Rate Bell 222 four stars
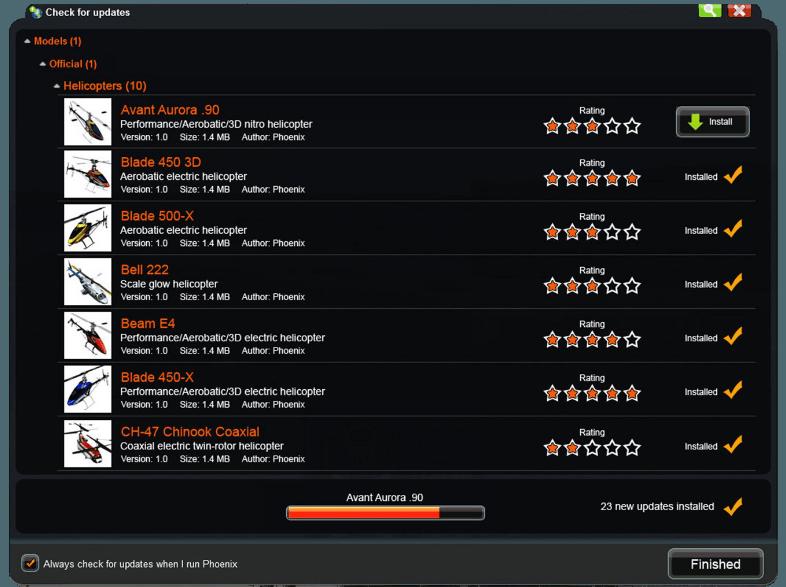 tap(612, 286)
